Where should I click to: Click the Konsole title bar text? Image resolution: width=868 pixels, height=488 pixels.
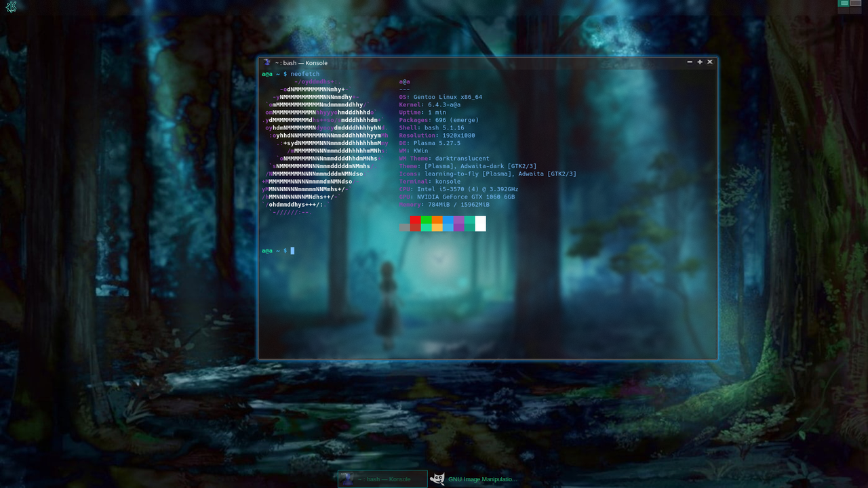[x=301, y=63]
